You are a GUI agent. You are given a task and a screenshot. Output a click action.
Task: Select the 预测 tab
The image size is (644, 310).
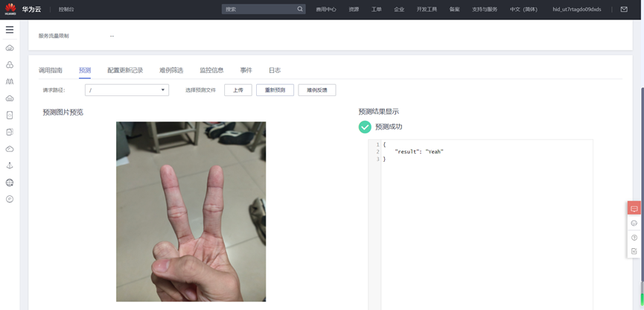coord(85,70)
